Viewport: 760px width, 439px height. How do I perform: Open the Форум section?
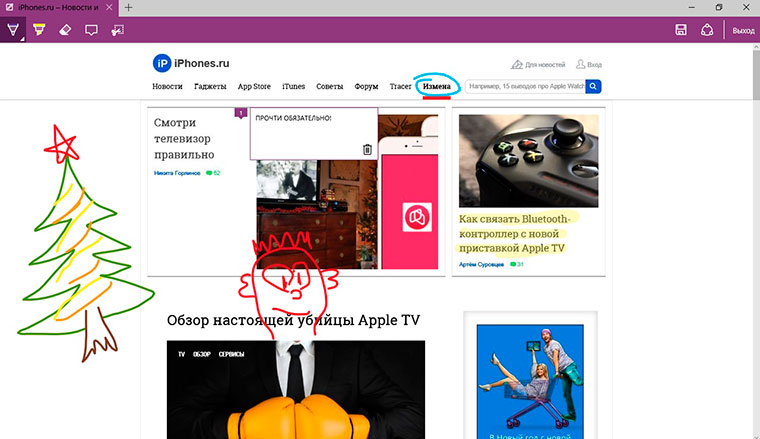(x=366, y=86)
